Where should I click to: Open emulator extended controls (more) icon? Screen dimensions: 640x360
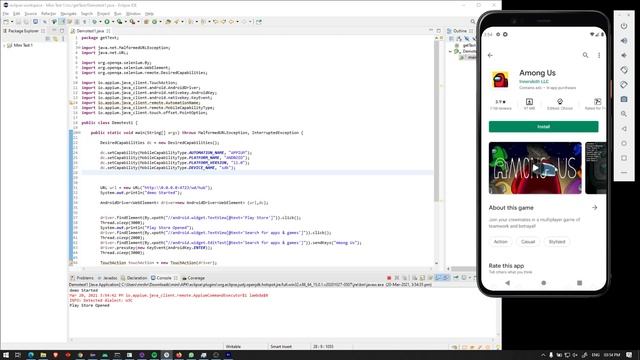(x=624, y=173)
